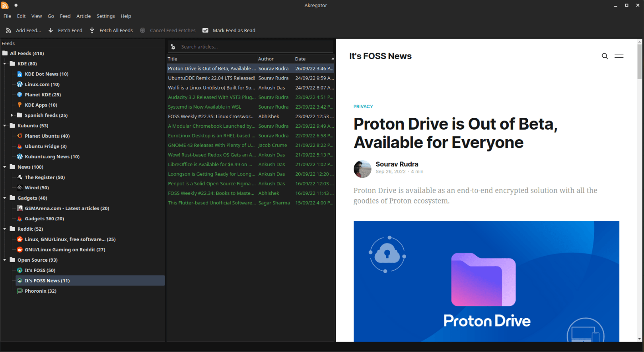Click the Fetch Feed down-arrow icon
Image resolution: width=644 pixels, height=352 pixels.
(51, 30)
